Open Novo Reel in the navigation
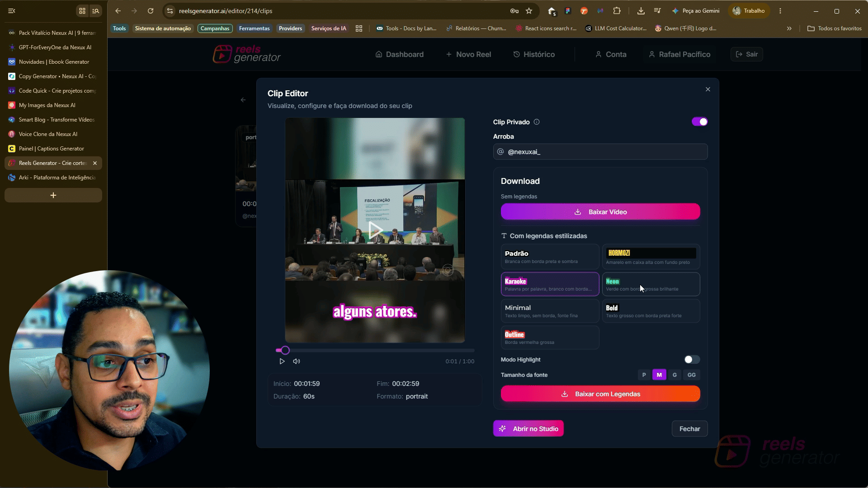The image size is (868, 488). (468, 54)
